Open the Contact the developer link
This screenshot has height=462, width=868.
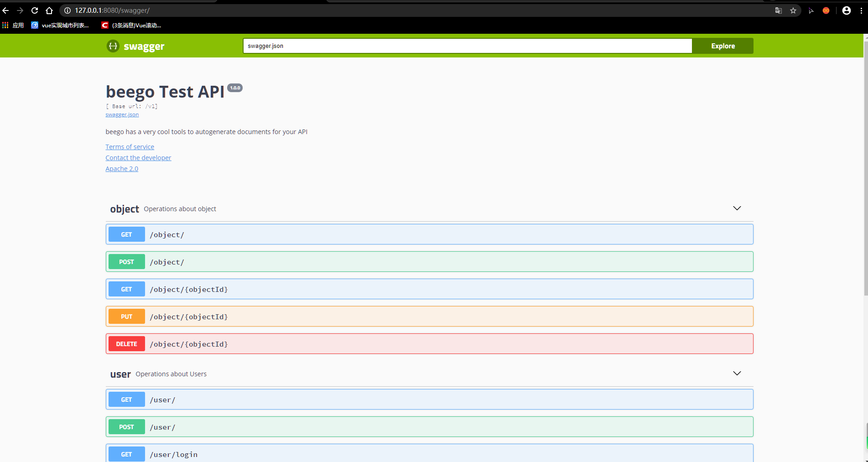tap(139, 158)
